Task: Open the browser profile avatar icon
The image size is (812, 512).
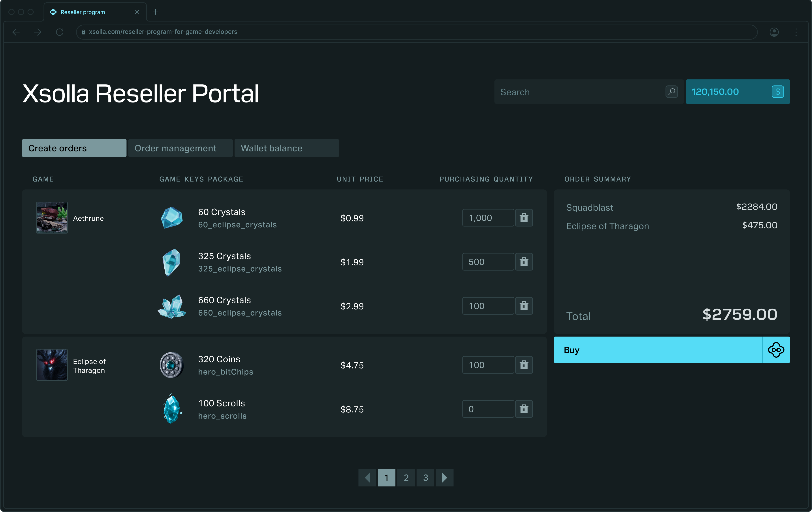Action: coord(774,32)
